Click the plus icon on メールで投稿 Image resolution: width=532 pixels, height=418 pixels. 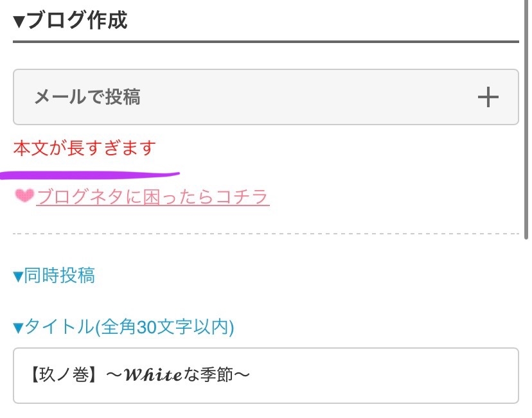pos(488,97)
